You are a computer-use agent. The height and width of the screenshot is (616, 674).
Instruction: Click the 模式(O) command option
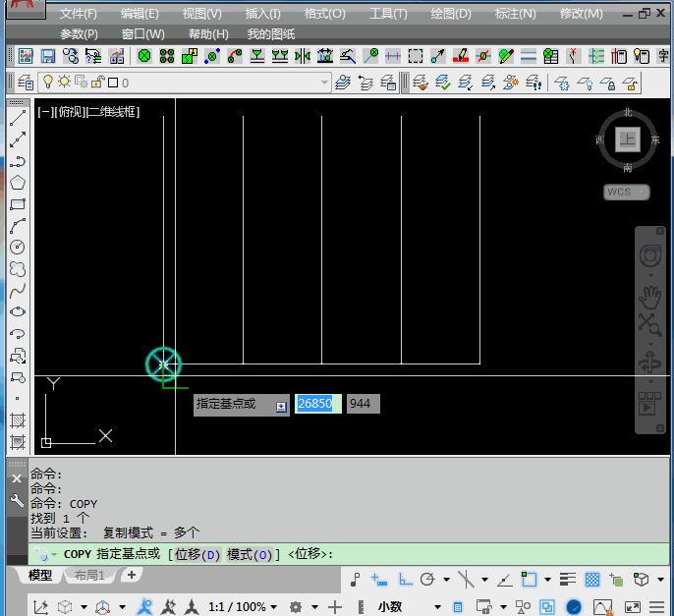pos(251,554)
